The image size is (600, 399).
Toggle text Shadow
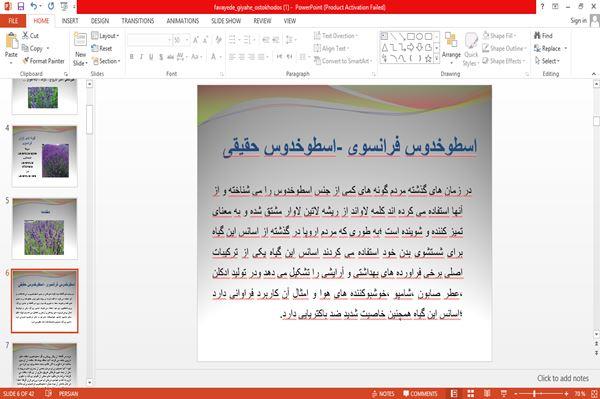(x=161, y=57)
